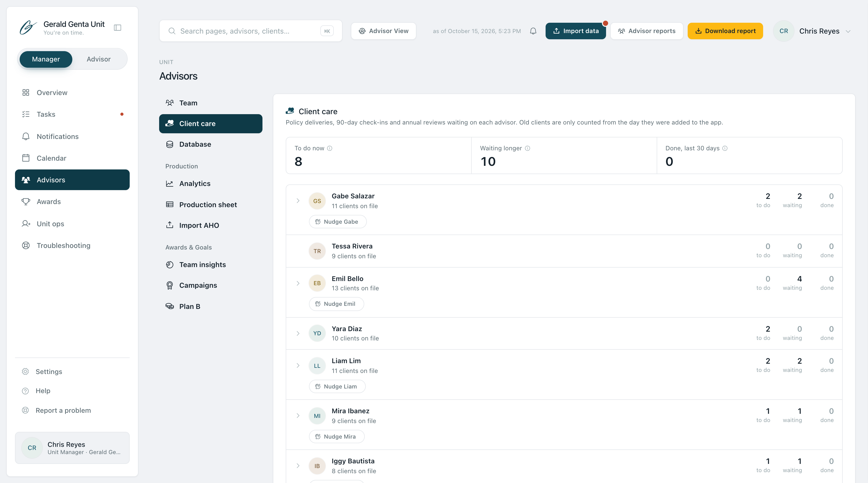This screenshot has height=483, width=868.
Task: Open Troubleshooting in the sidebar
Action: [72, 246]
